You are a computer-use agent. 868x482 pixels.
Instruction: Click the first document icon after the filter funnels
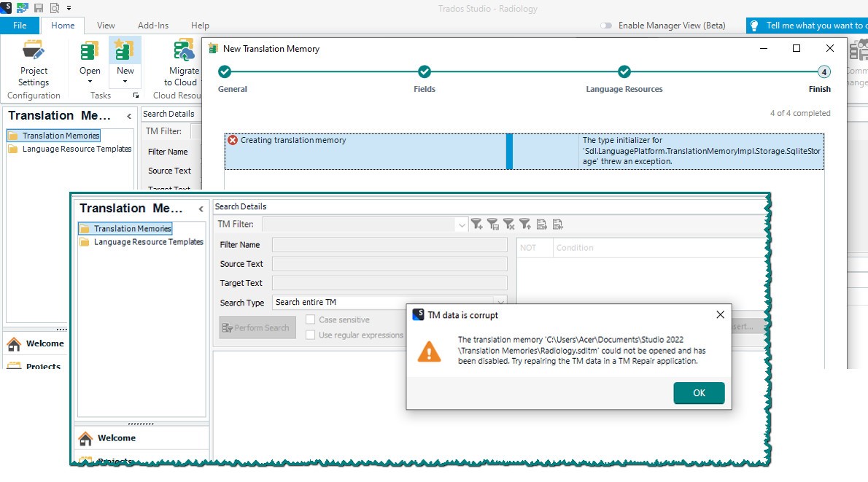(x=541, y=224)
